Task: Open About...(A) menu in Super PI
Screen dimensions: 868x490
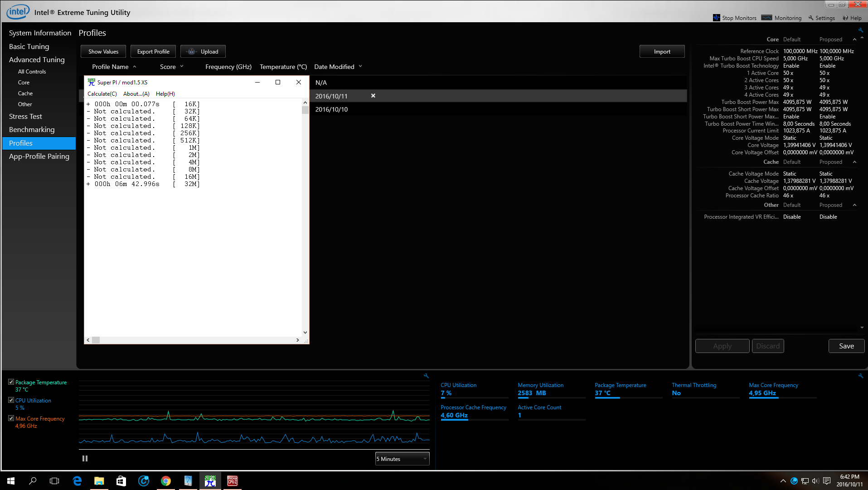Action: pyautogui.click(x=136, y=94)
